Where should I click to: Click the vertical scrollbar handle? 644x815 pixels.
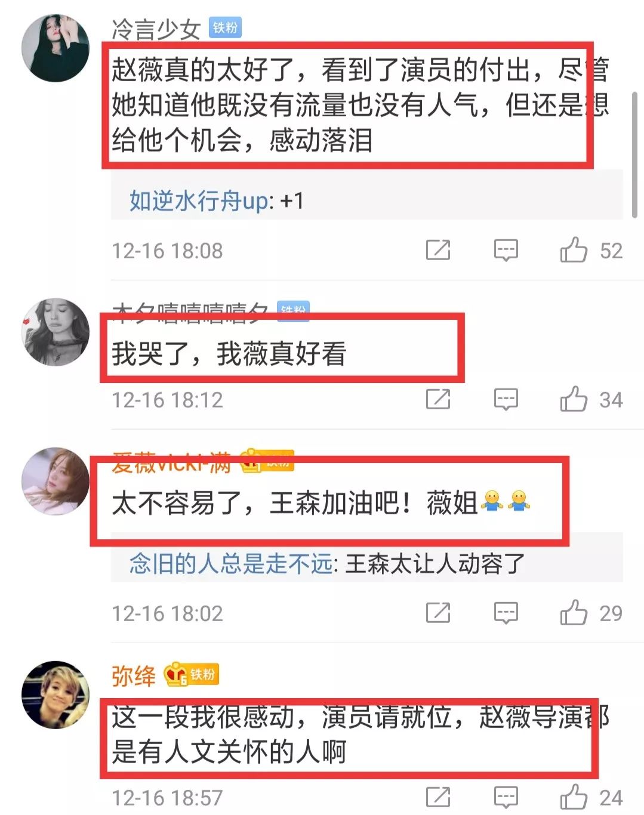tap(634, 155)
